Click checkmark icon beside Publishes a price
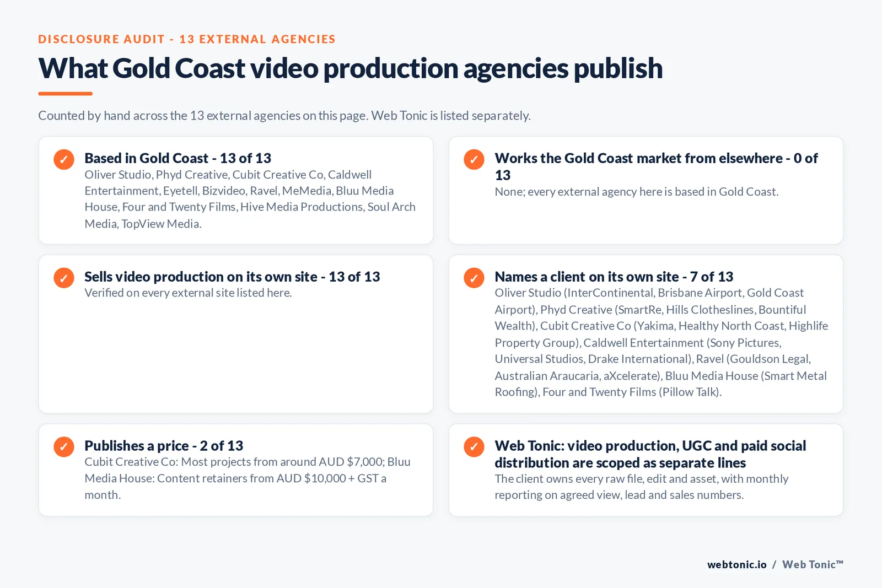The height and width of the screenshot is (588, 882). point(64,446)
